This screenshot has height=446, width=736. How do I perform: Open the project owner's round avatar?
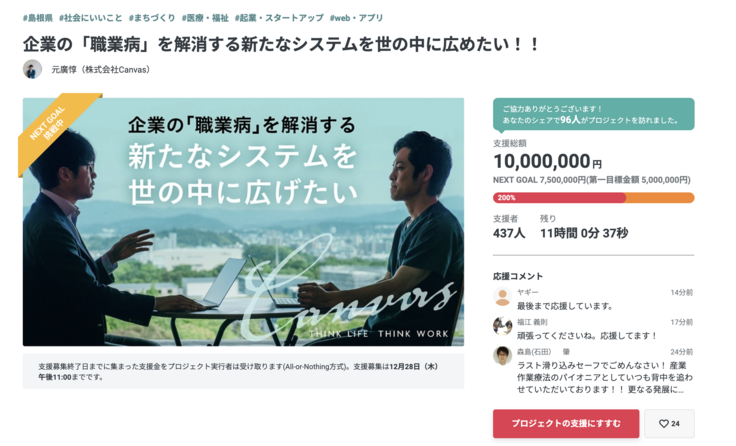tap(32, 69)
